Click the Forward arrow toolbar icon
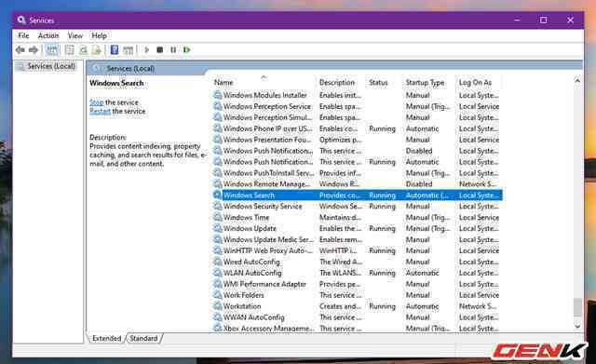Image resolution: width=596 pixels, height=364 pixels. point(34,49)
